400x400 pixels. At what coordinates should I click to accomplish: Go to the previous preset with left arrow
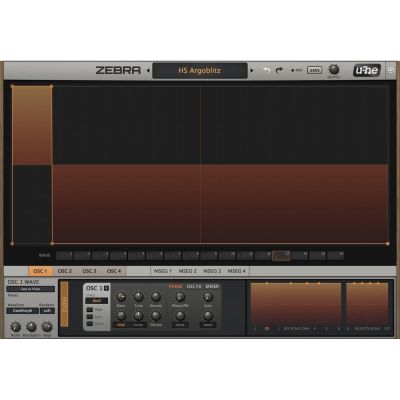(148, 70)
